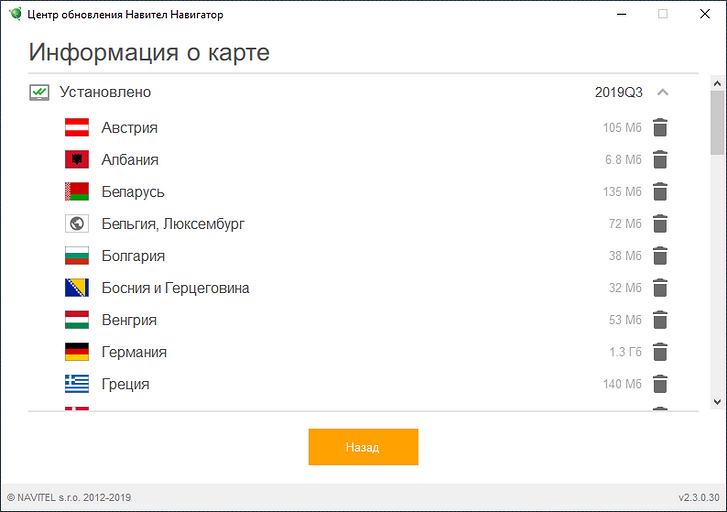Click the Bulgaria flag icon

click(x=77, y=256)
